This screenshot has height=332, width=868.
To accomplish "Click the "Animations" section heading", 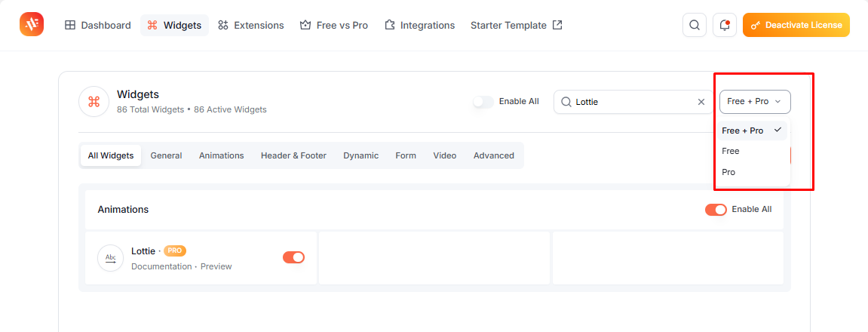I will tap(123, 210).
